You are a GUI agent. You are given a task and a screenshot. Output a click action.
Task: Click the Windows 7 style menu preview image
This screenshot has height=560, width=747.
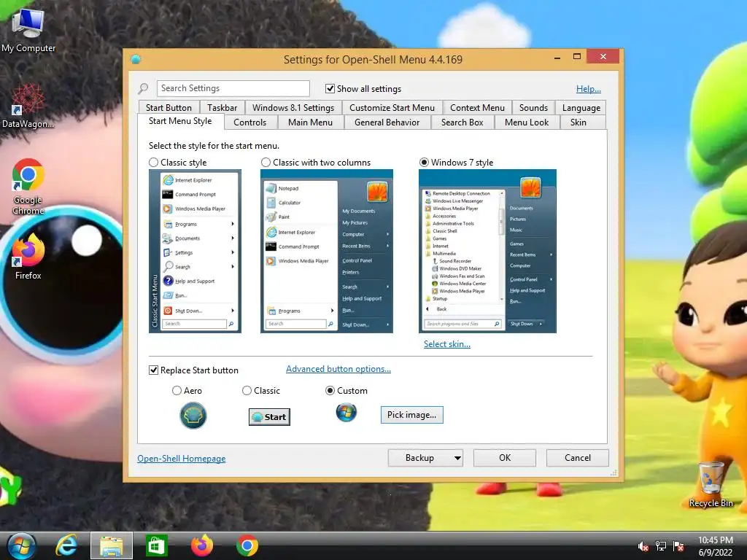tap(487, 251)
